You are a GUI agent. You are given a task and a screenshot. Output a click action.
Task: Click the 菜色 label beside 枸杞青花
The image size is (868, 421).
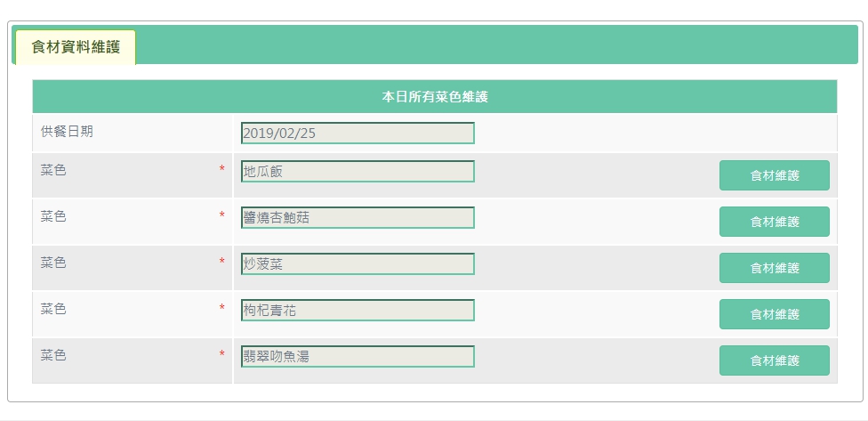(x=53, y=309)
